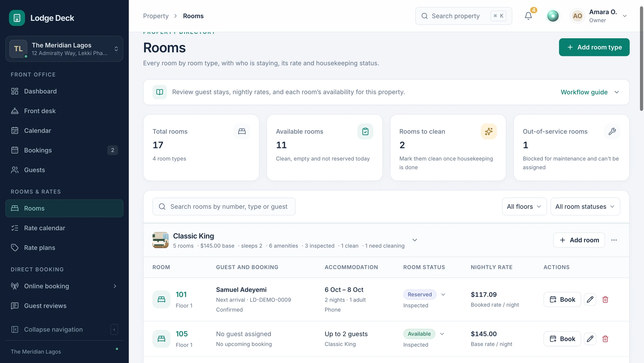Open Bookings in sidebar
The height and width of the screenshot is (363, 644).
tap(64, 150)
